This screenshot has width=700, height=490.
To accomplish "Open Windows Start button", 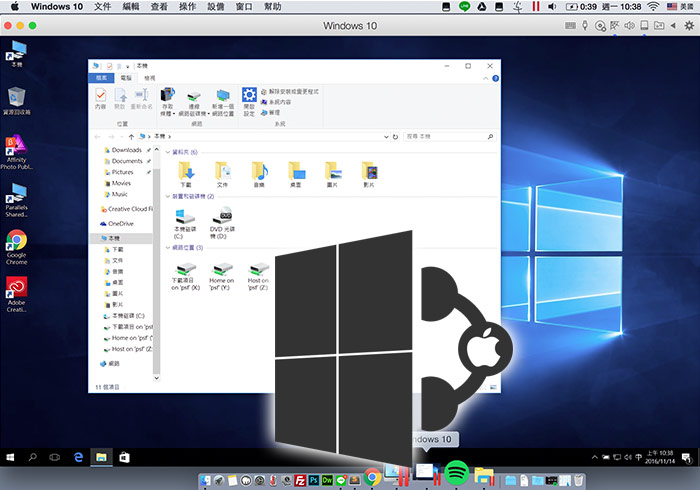I will click(x=10, y=457).
